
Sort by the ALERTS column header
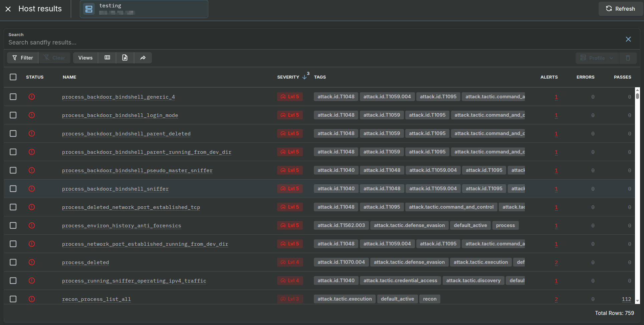tap(549, 77)
